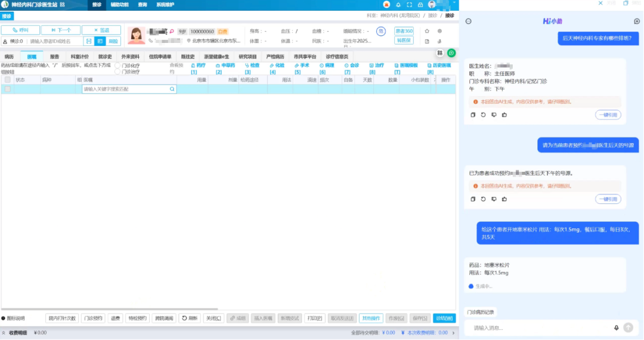Click the notification bell icon in the top bar
This screenshot has height=340, width=644.
398,5
